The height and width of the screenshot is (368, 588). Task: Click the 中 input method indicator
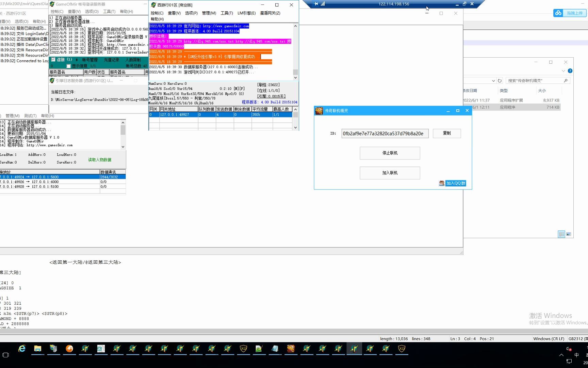tap(576, 355)
